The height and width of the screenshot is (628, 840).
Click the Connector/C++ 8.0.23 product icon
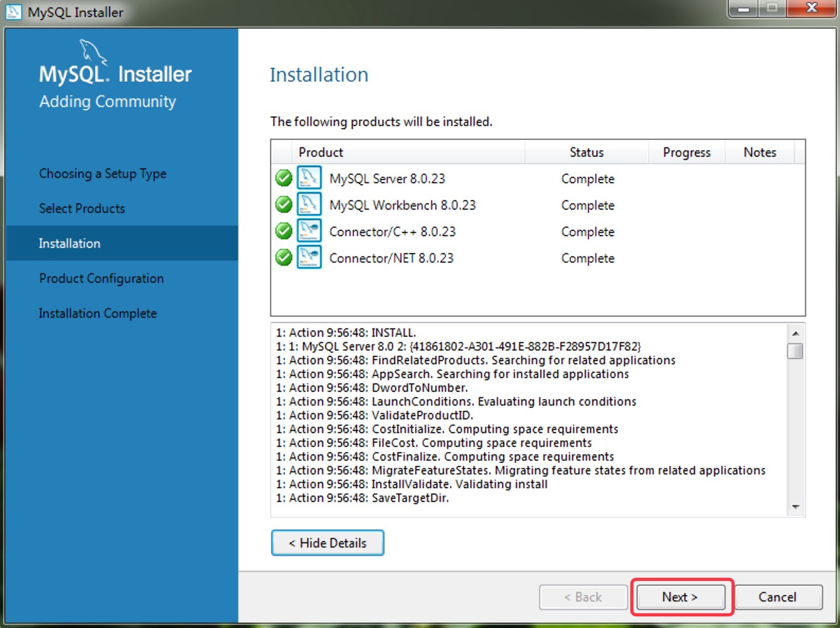click(x=309, y=231)
